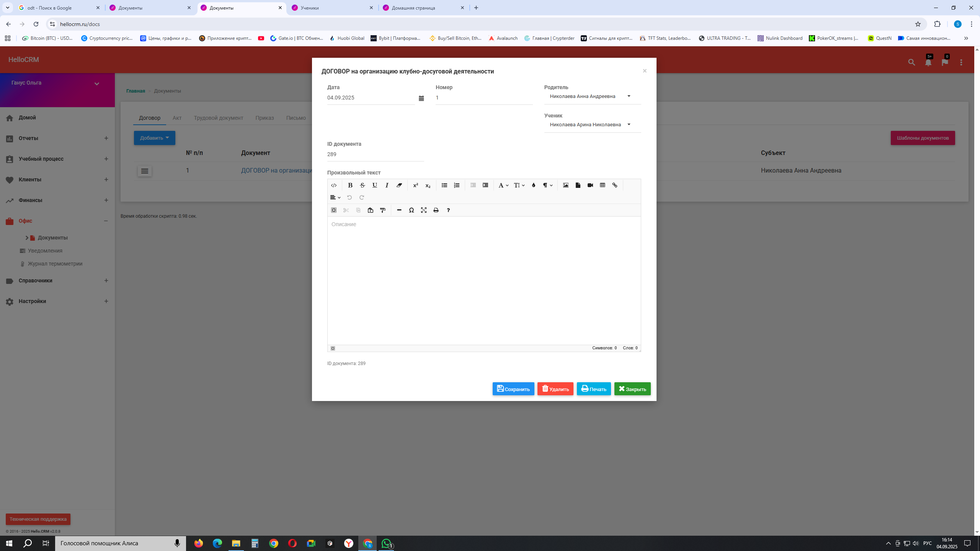Image resolution: width=980 pixels, height=551 pixels.
Task: Click the strikethrough icon
Action: coord(362,185)
